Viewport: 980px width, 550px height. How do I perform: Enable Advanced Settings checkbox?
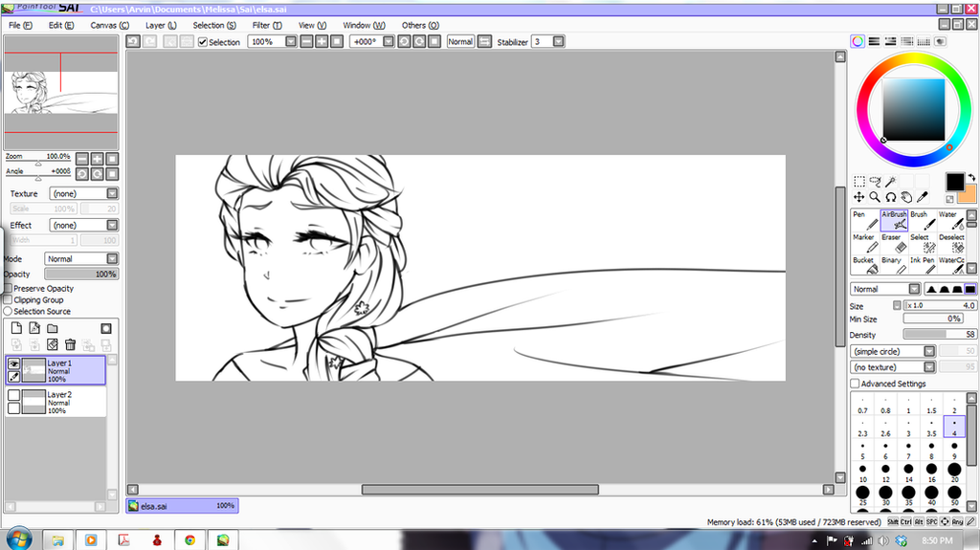click(x=855, y=384)
